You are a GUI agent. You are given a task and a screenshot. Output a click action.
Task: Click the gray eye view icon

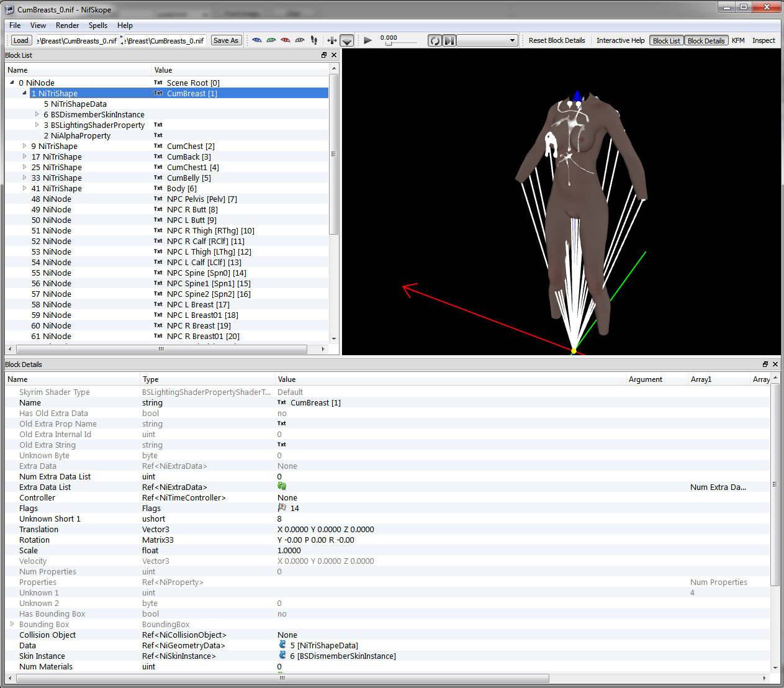pyautogui.click(x=300, y=40)
